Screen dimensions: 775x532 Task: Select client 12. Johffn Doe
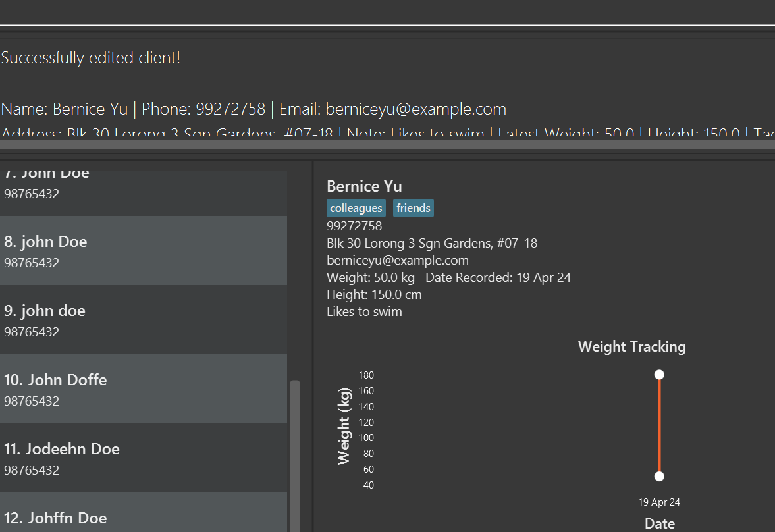[x=144, y=512]
